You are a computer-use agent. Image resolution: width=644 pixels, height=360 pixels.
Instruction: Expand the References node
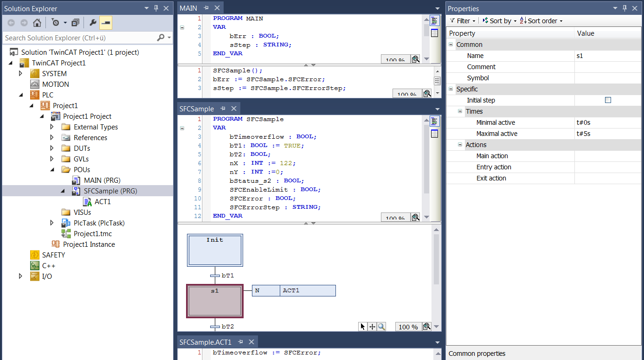(x=52, y=137)
